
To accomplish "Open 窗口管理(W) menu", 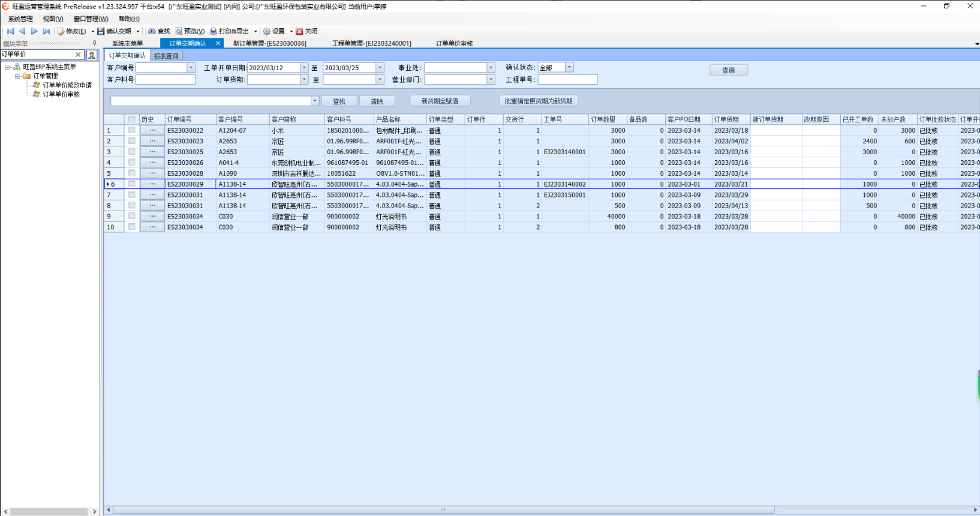I will tap(91, 19).
